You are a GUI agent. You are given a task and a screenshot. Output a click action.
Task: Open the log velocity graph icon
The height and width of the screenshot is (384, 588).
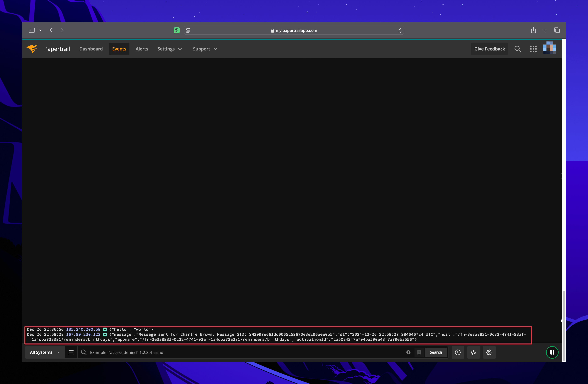[473, 352]
